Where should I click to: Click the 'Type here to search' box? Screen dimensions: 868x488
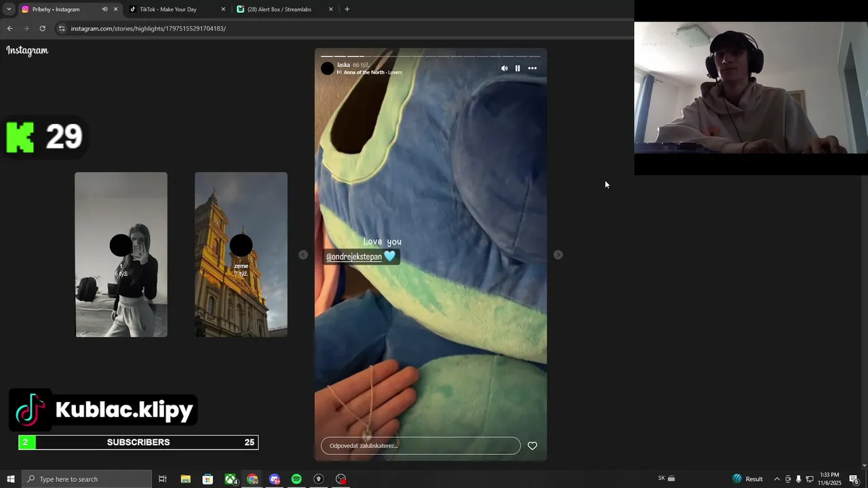click(x=87, y=479)
